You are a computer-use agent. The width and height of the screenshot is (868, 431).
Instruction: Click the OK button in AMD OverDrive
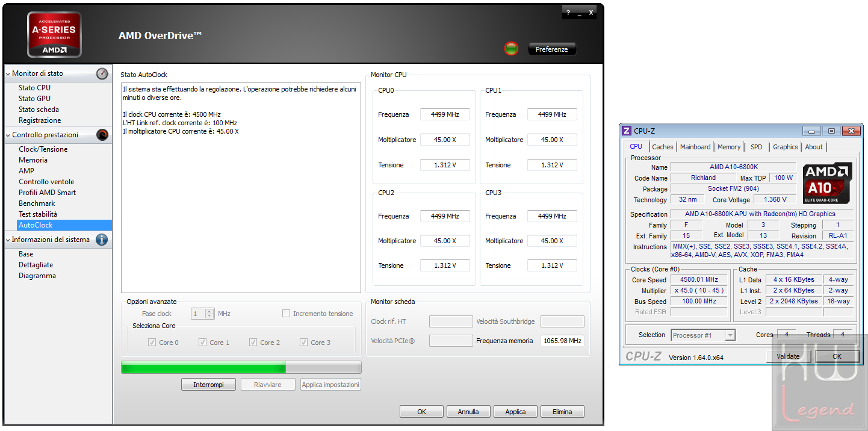[x=421, y=412]
